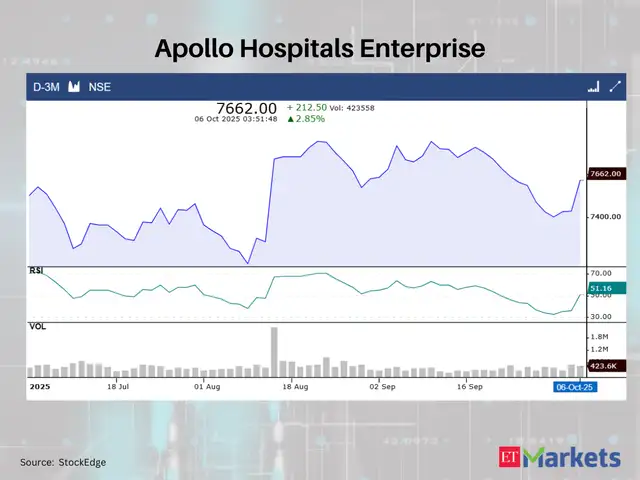Click the 51.16 RSI value tag
Image resolution: width=640 pixels, height=480 pixels.
coord(600,287)
